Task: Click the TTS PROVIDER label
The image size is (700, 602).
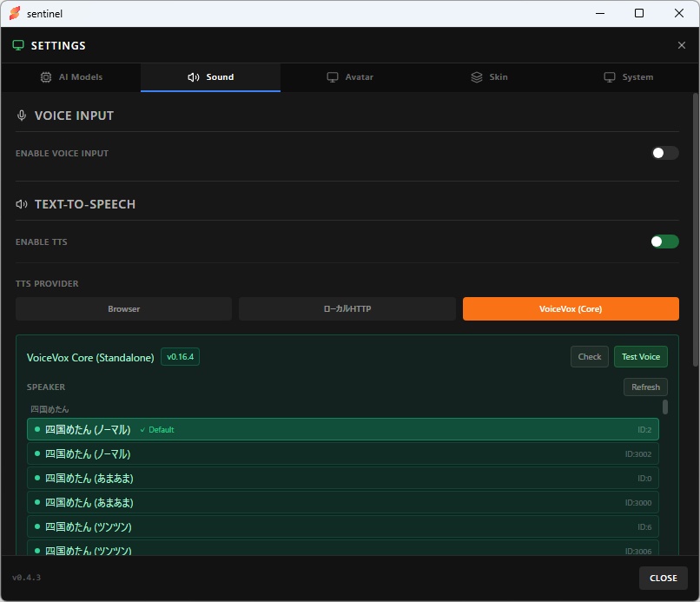Action: tap(47, 283)
